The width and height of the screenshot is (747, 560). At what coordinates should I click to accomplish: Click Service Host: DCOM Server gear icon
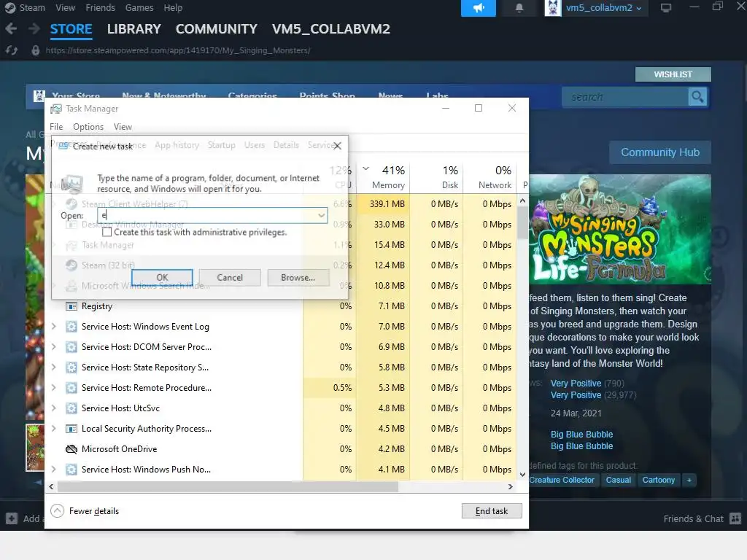[71, 347]
